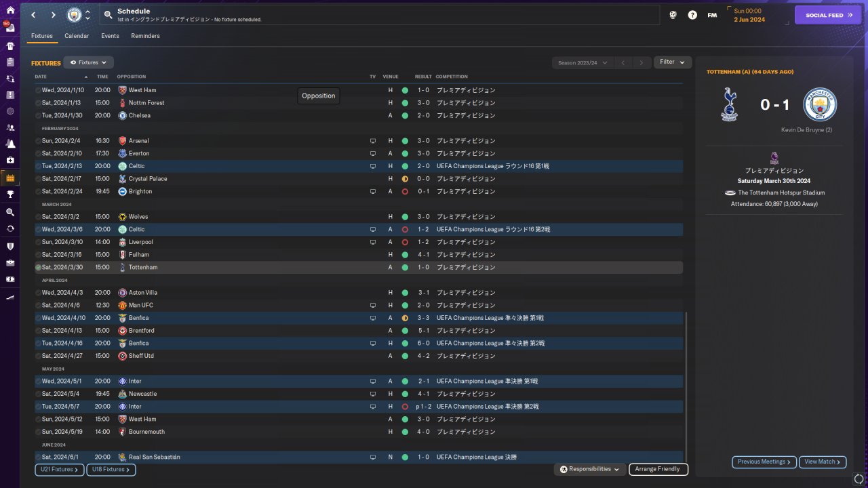
Task: Toggle the selection circle for the West Ham 1/10 fixture
Action: click(x=38, y=90)
